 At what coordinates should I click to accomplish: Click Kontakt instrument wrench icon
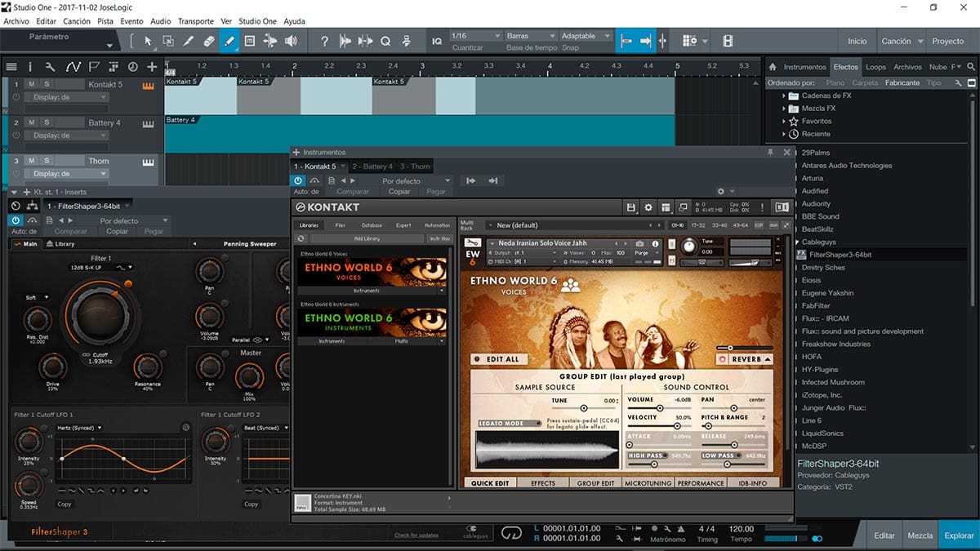[472, 243]
